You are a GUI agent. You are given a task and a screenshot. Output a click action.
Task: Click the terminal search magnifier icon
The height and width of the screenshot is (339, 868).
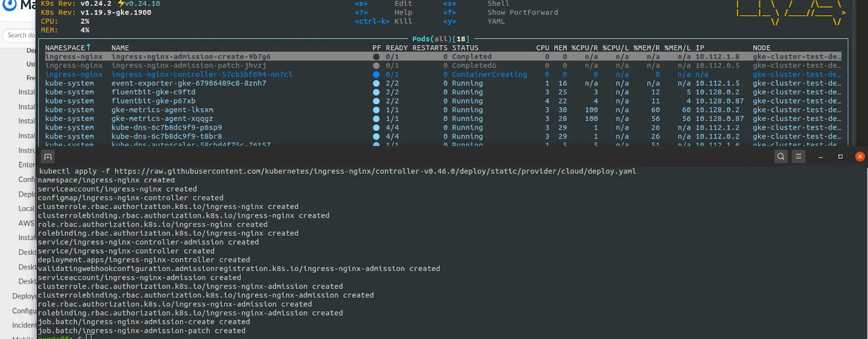point(781,156)
